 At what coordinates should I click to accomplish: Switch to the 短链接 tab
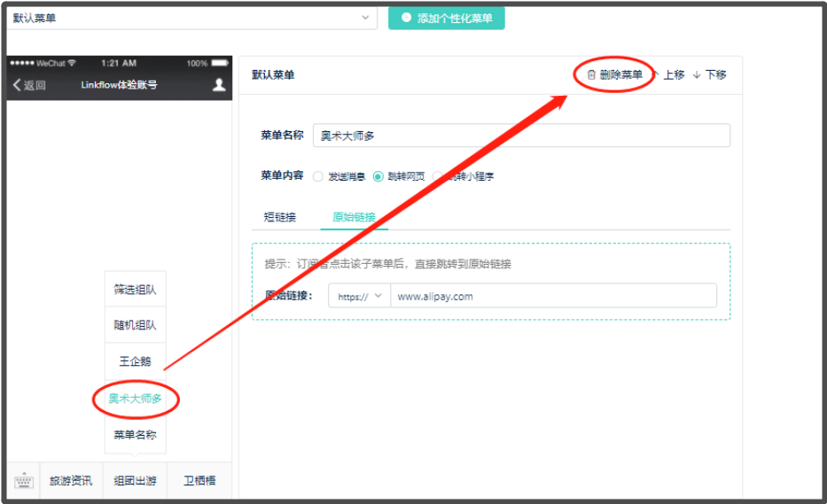(x=280, y=217)
